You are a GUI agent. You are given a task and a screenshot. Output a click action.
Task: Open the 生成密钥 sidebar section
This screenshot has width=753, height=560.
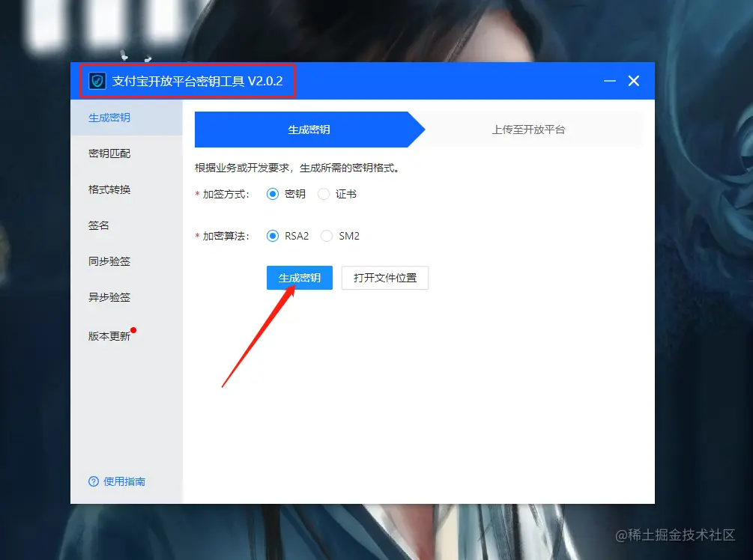pyautogui.click(x=127, y=118)
